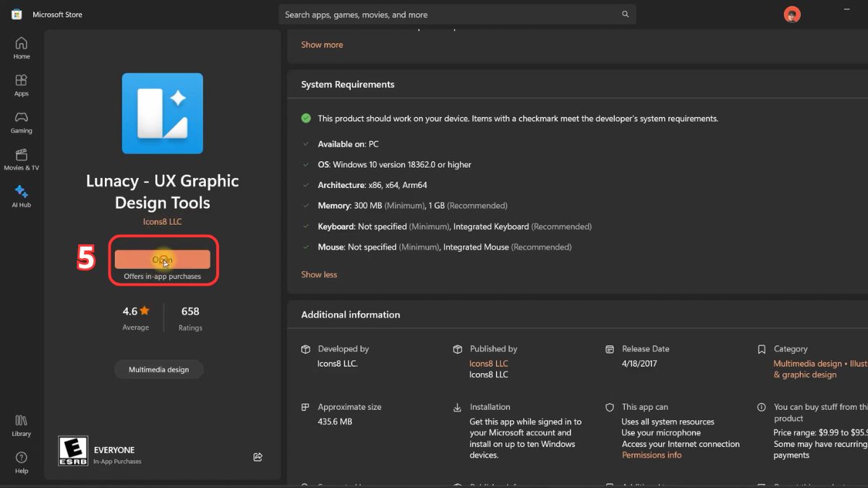Click 'Offers in-app purchases' text
This screenshot has height=488, width=868.
click(x=162, y=277)
